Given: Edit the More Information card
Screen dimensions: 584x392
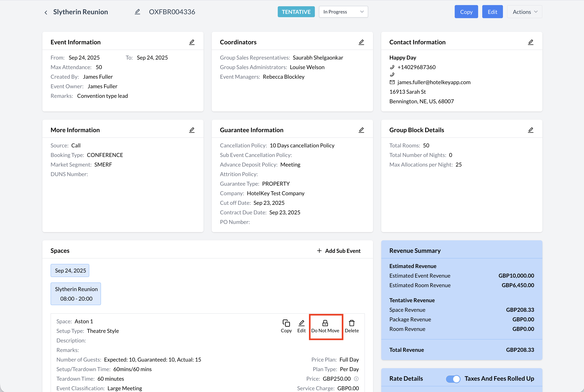Looking at the screenshot, I should click(x=192, y=130).
